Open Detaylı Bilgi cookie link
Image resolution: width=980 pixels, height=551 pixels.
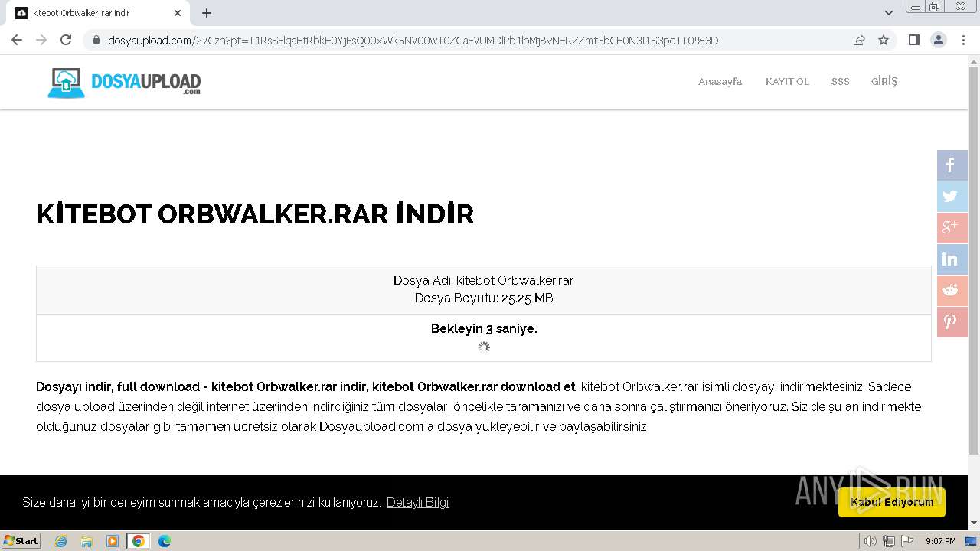click(417, 502)
